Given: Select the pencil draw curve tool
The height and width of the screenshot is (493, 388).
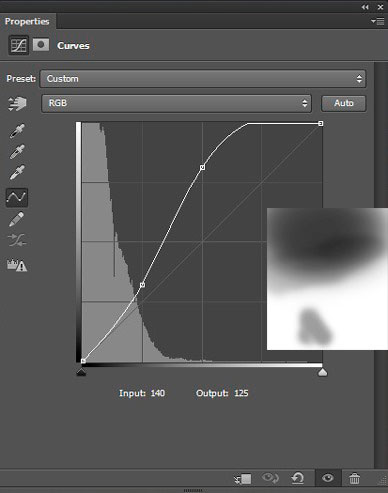Looking at the screenshot, I should (16, 219).
